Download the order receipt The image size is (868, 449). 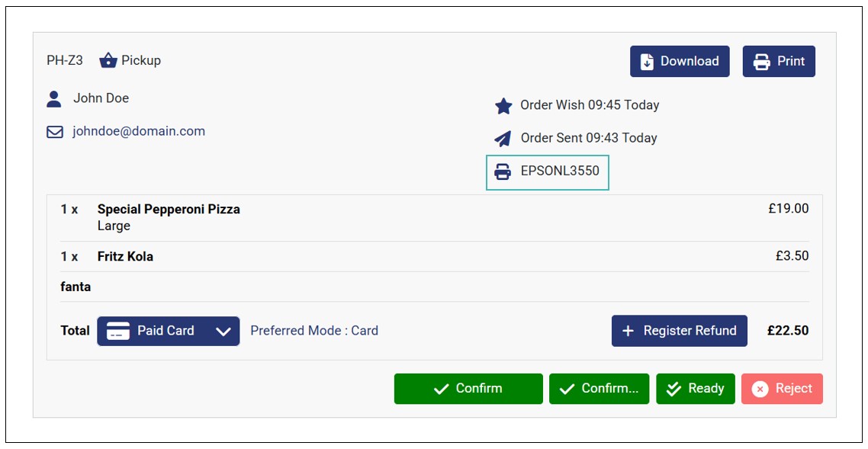(680, 62)
